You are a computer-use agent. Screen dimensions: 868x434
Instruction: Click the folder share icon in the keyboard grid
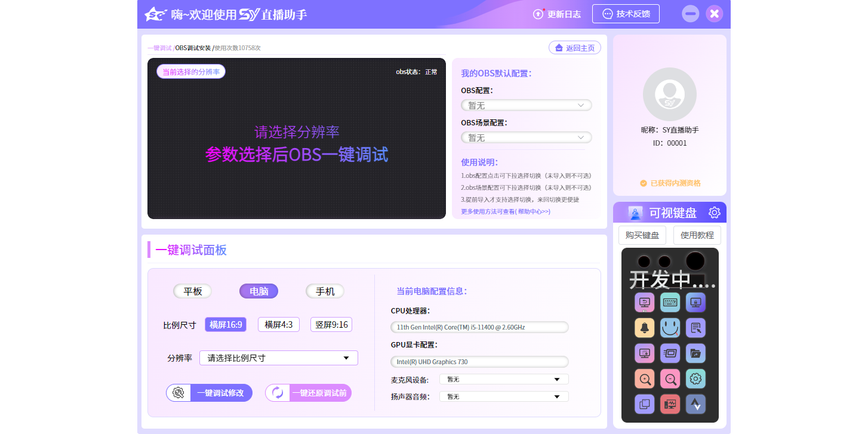click(x=695, y=353)
